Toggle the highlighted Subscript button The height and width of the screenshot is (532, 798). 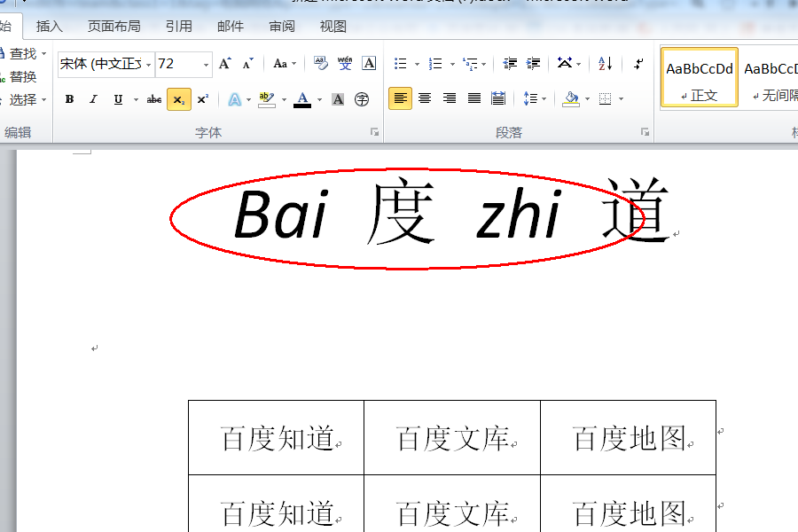(178, 99)
